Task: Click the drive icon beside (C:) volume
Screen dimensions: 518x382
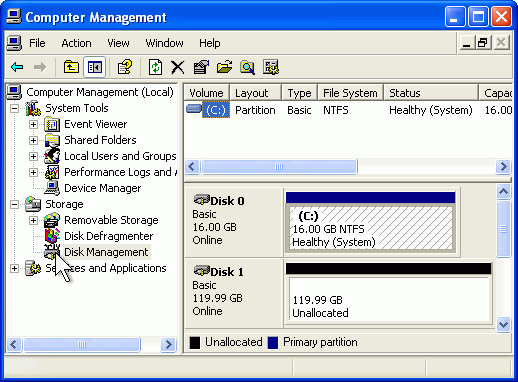Action: point(194,109)
